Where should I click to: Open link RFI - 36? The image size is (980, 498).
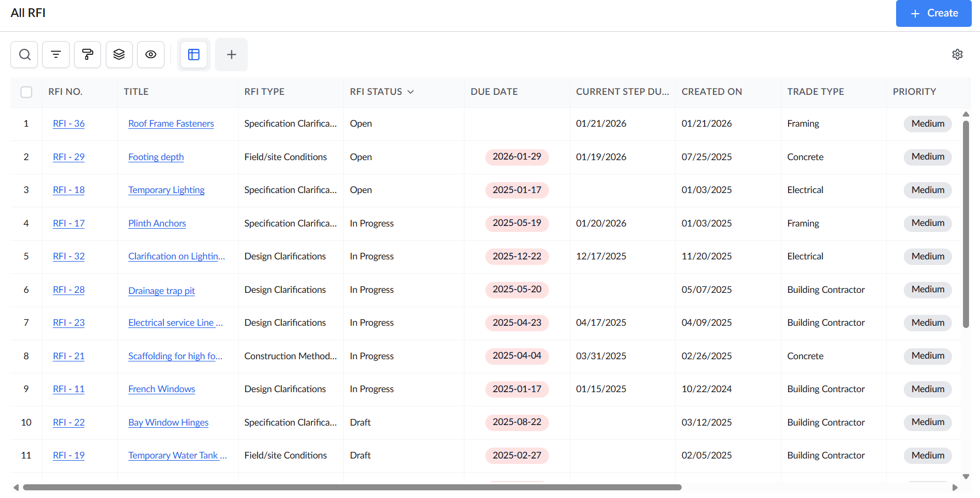[69, 123]
